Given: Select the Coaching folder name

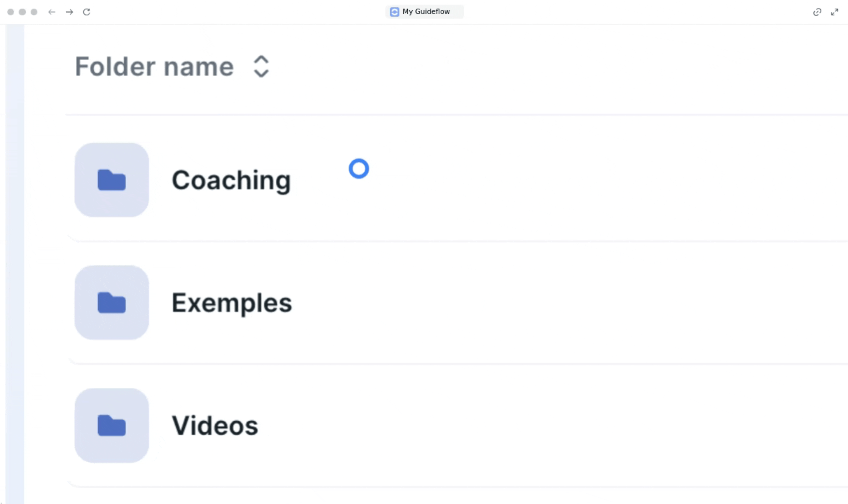Looking at the screenshot, I should pyautogui.click(x=231, y=180).
